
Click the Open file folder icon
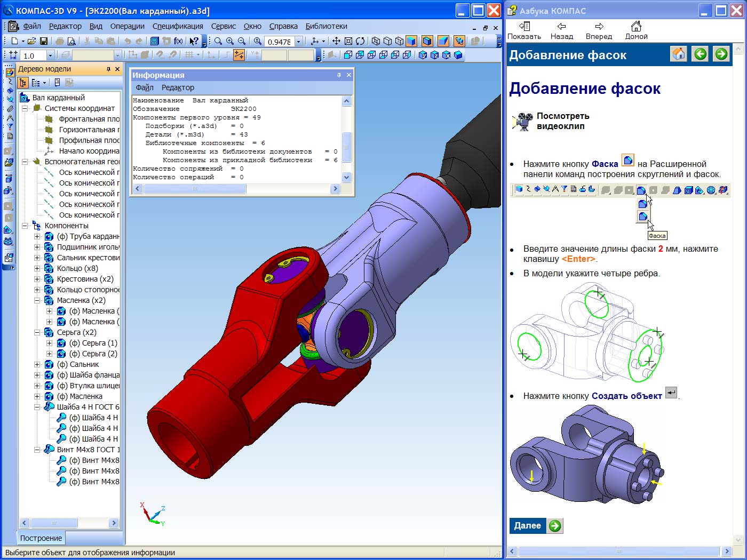point(32,41)
